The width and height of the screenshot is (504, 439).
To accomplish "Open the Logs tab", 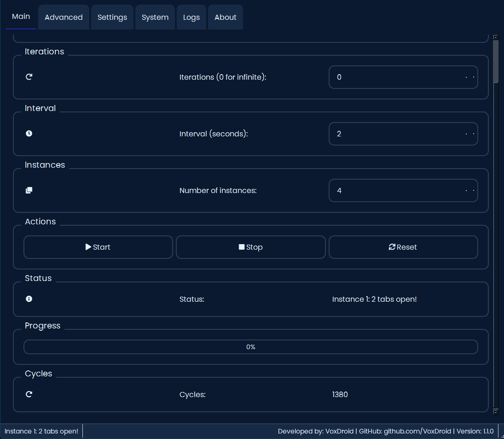I will pyautogui.click(x=191, y=17).
